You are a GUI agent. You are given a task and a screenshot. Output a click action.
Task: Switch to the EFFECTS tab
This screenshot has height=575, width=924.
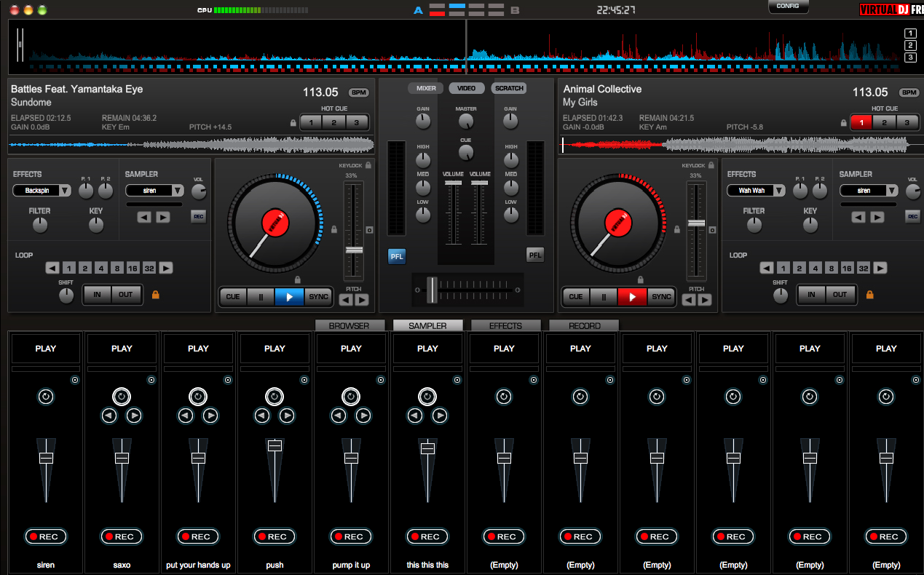coord(506,326)
